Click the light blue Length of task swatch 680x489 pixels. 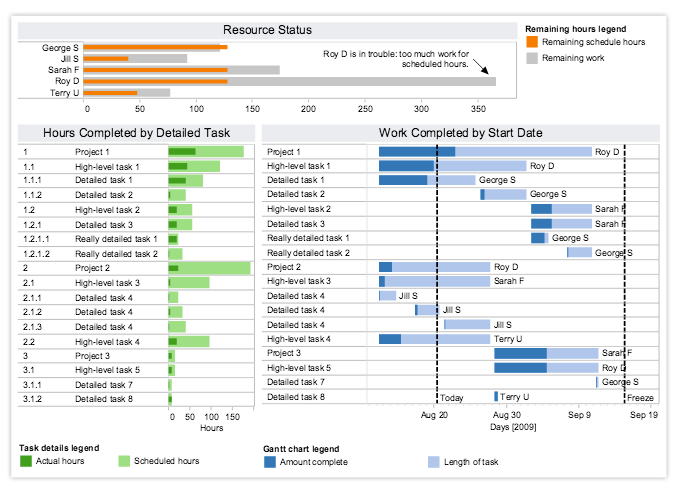tap(433, 462)
